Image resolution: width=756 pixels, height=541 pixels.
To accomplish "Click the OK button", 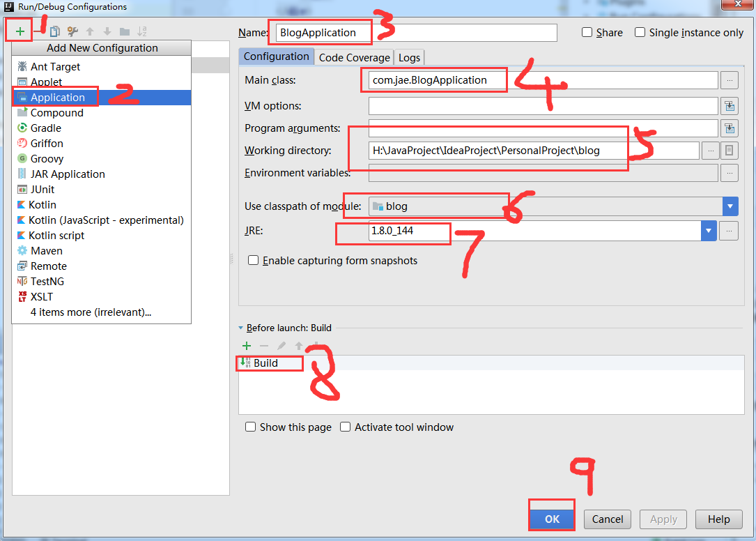I will pos(552,519).
